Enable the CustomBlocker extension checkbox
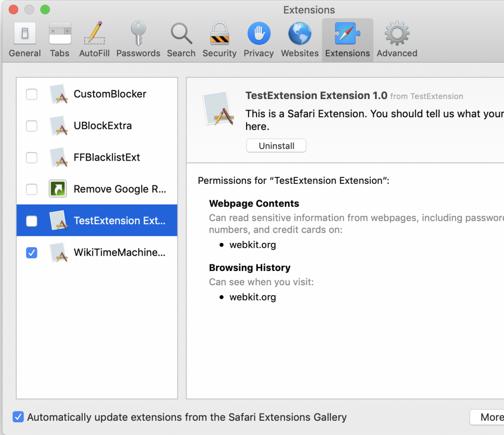 [x=31, y=94]
